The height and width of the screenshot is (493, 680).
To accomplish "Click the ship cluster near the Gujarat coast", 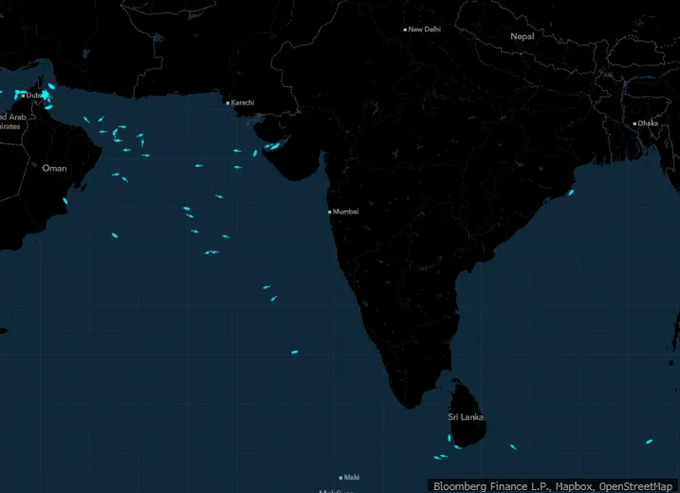I will (x=270, y=148).
